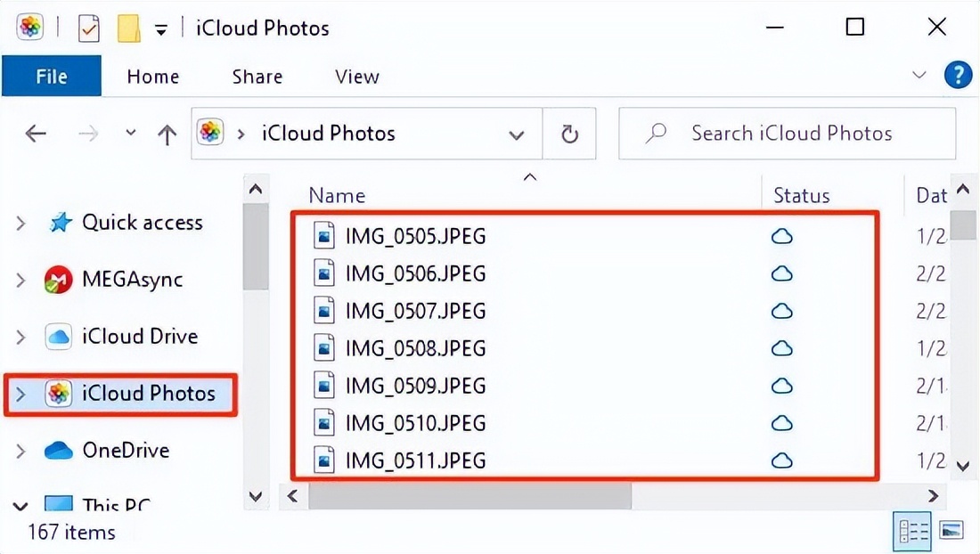The width and height of the screenshot is (980, 554).
Task: Click the MEGAsync icon in navigation pane
Action: [59, 281]
